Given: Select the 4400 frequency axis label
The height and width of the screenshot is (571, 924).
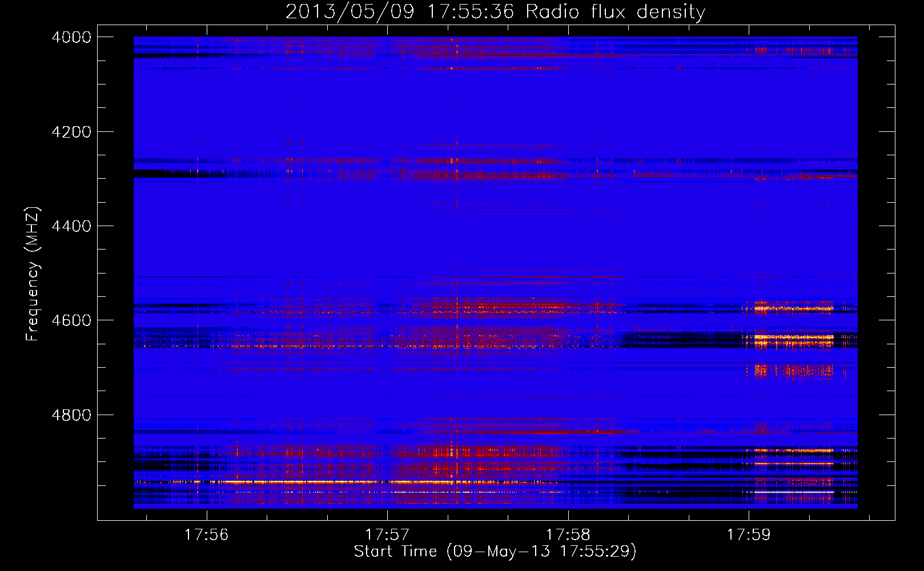Looking at the screenshot, I should (71, 226).
